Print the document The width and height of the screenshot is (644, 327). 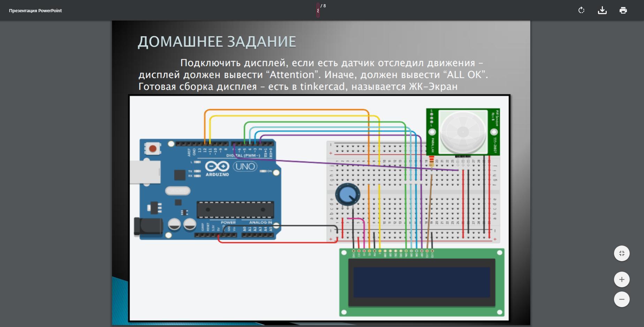tap(623, 10)
